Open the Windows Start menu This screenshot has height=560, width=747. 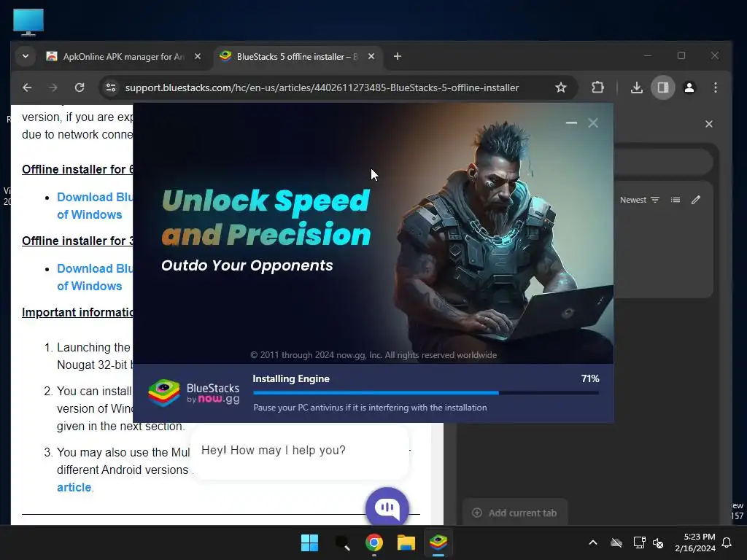309,542
